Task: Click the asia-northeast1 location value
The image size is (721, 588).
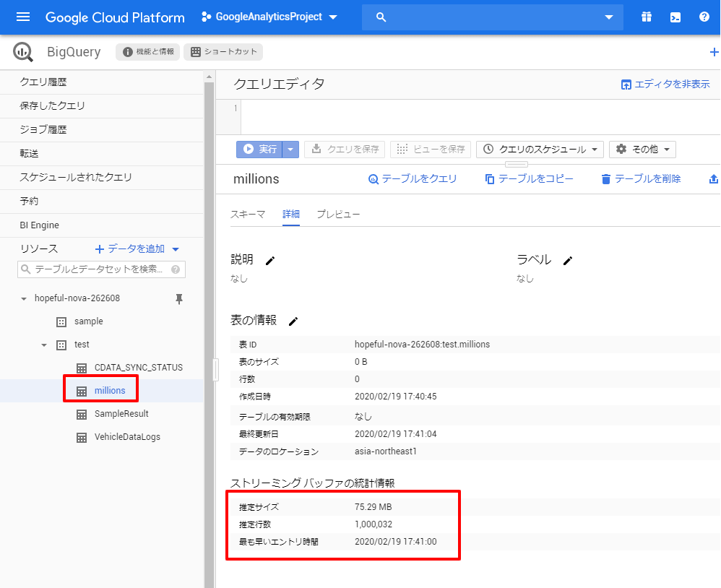Action: (x=385, y=451)
